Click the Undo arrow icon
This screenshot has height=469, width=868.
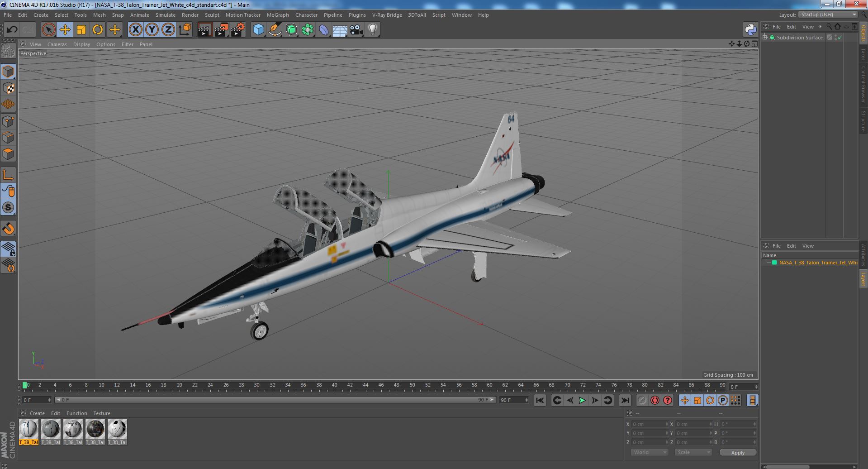tap(12, 30)
